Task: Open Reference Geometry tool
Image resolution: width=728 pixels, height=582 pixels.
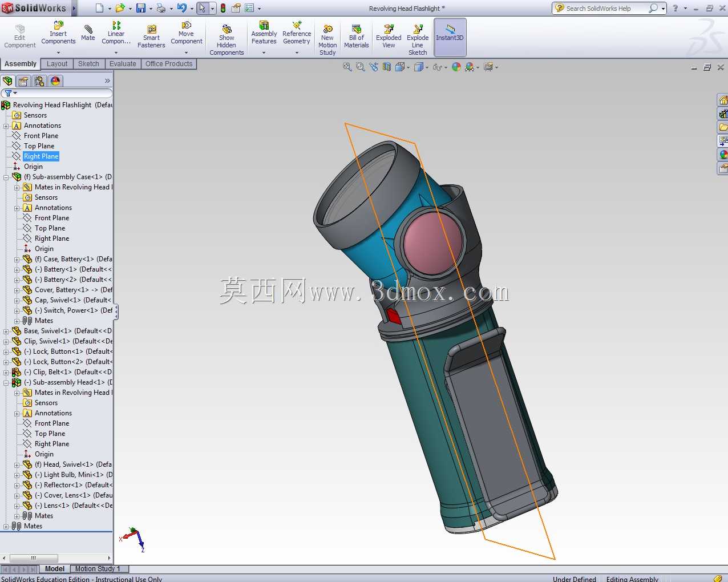Action: tap(297, 33)
